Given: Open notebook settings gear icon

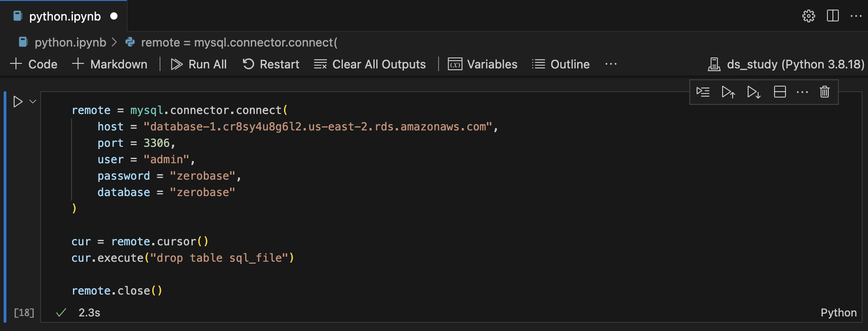Looking at the screenshot, I should (808, 16).
